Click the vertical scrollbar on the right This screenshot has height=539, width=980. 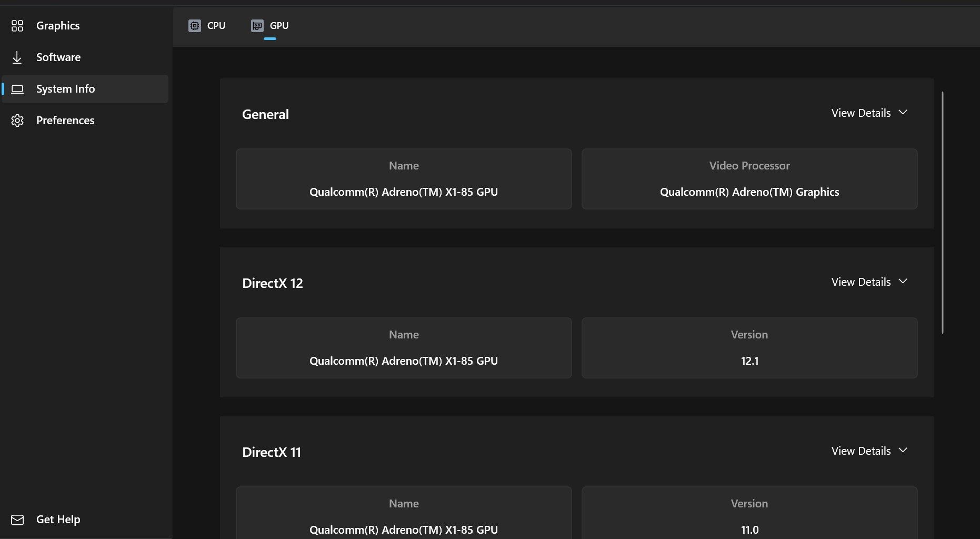tap(943, 211)
